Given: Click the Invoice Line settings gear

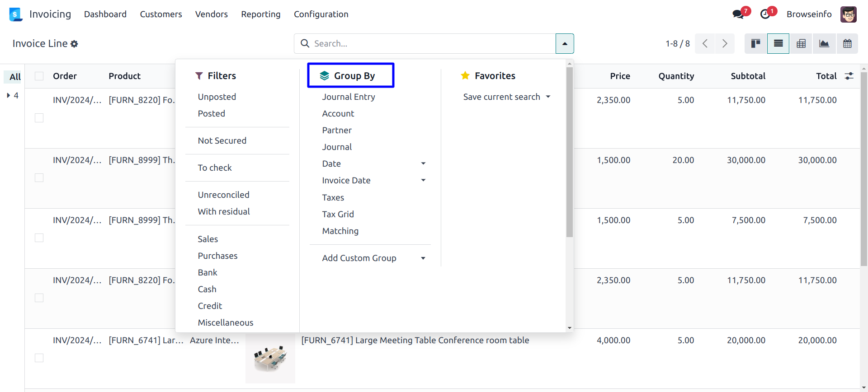Looking at the screenshot, I should tap(74, 44).
